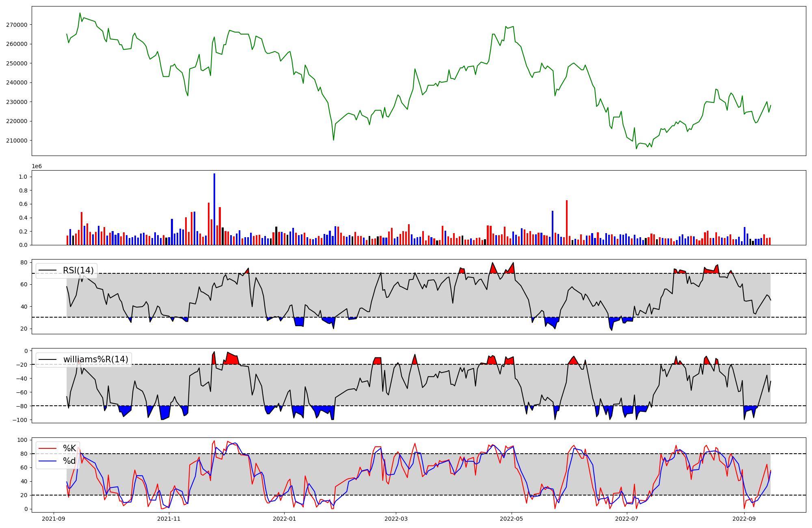Click the blue %d legend line sample

47,461
